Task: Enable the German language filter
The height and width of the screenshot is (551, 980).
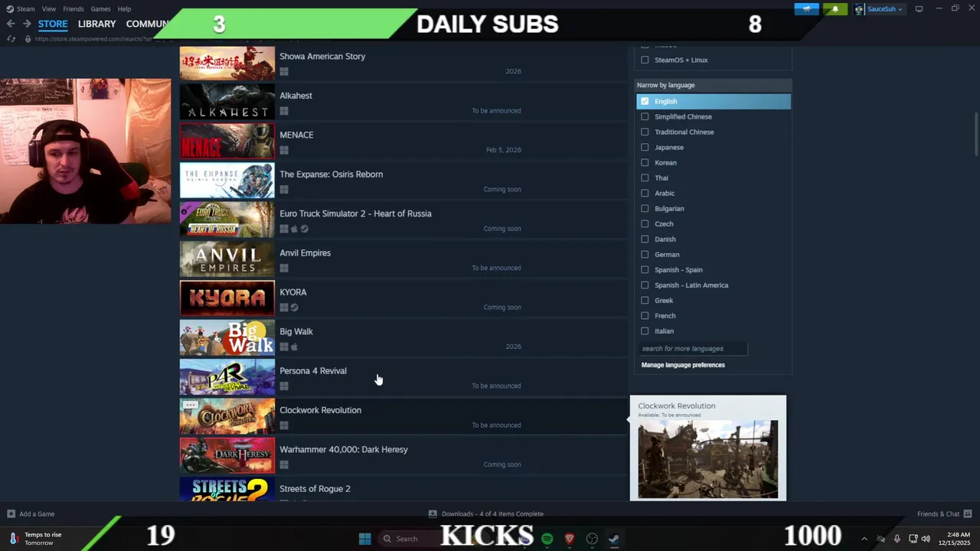Action: [645, 254]
